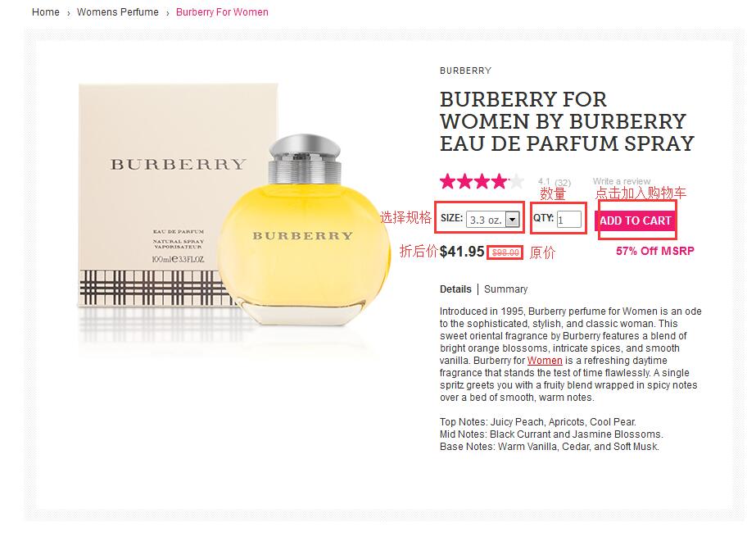Switch to the Summary tab
Screen dimensions: 756x541
(505, 289)
